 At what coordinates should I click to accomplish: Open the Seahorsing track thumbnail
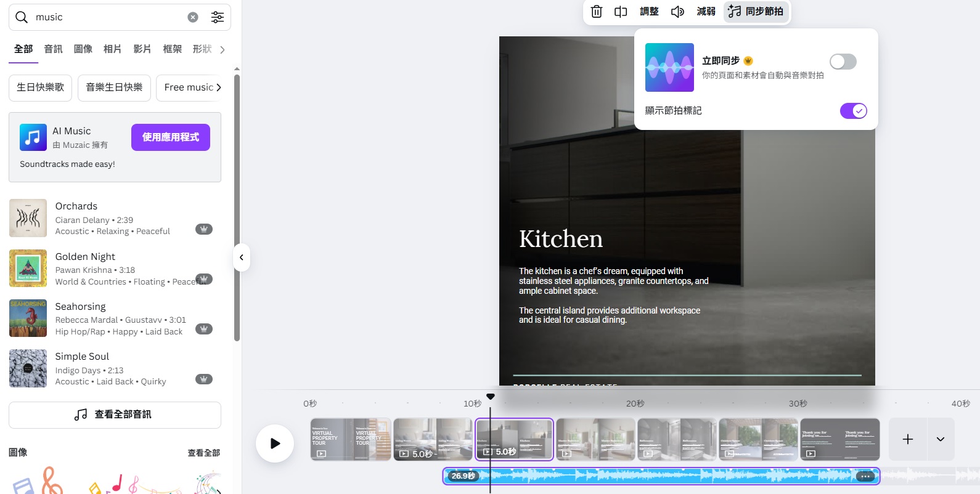(x=28, y=318)
